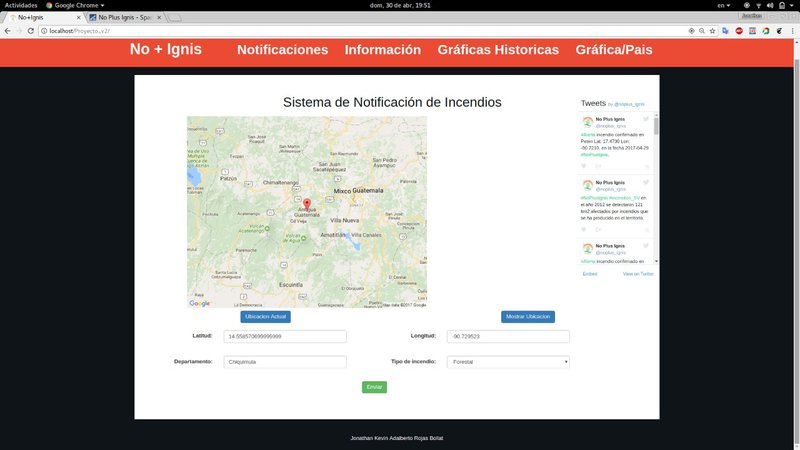Like the first tweet with heart icon
800x450 pixels.
(x=585, y=164)
